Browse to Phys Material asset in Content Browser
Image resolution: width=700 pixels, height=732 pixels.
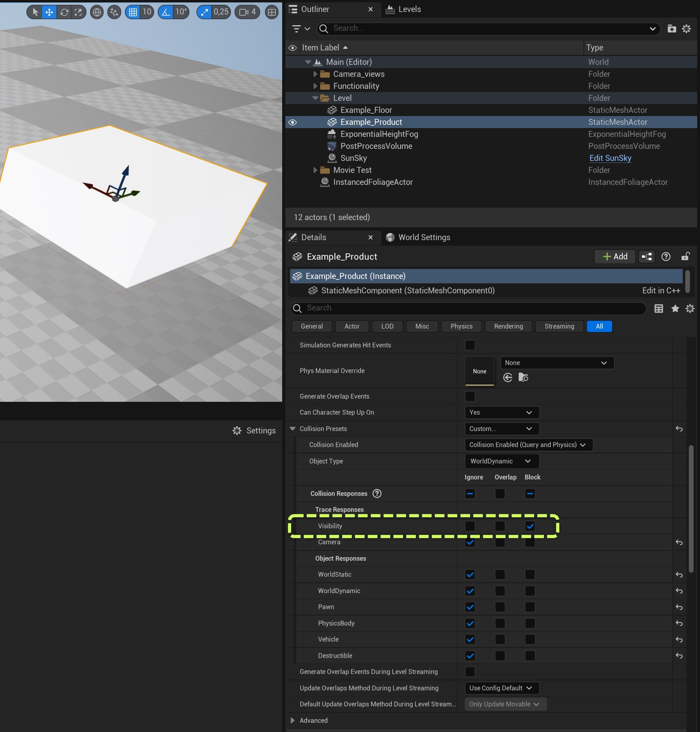[x=523, y=377]
